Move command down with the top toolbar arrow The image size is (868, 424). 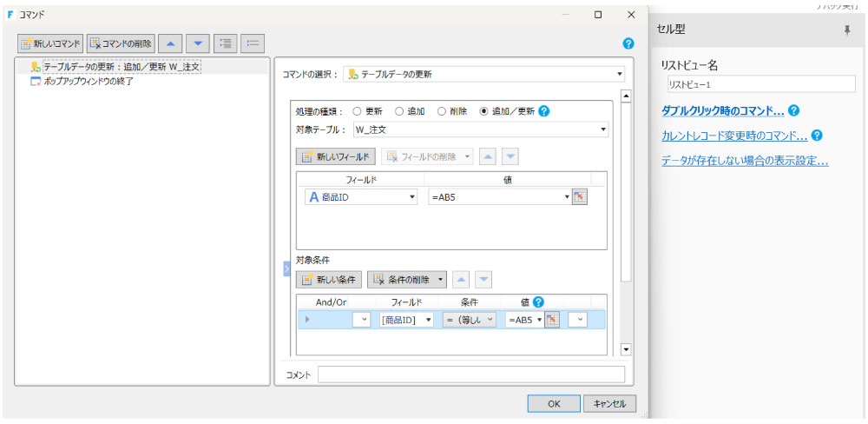pyautogui.click(x=198, y=43)
